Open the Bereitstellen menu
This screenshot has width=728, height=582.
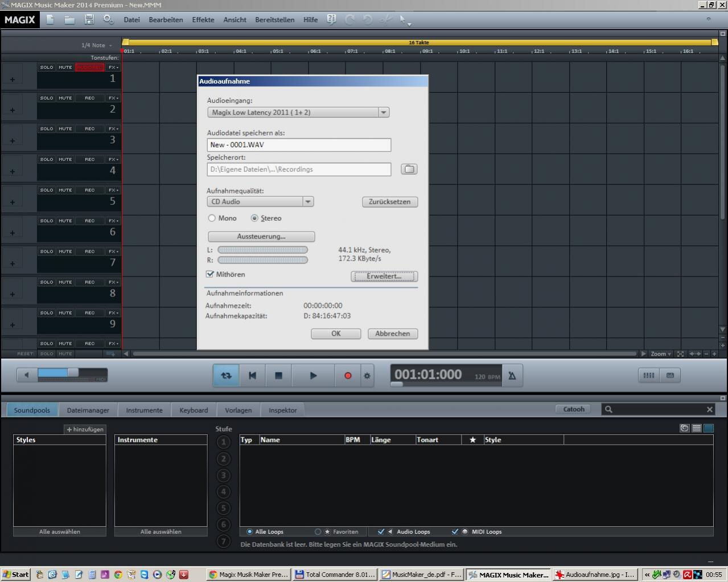point(275,19)
